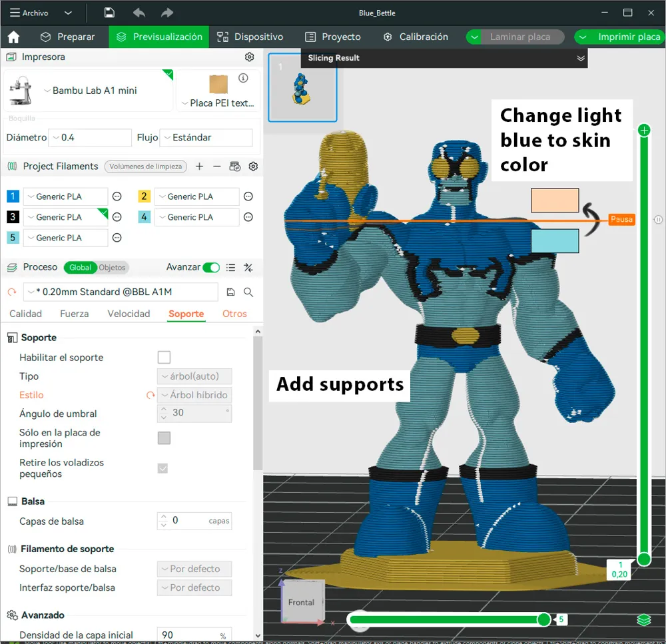This screenshot has width=666, height=644.
Task: Open the 0.20mm Standard @BBL A1M preset dropdown
Action: pos(121,292)
